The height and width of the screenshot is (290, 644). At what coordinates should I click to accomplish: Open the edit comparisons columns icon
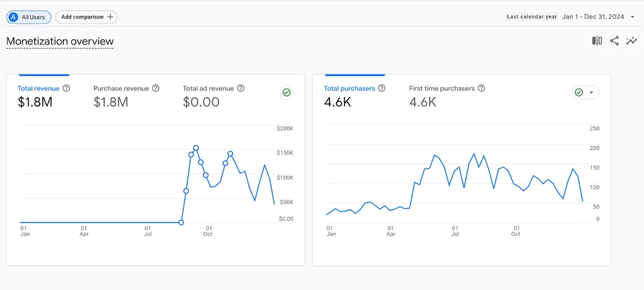click(x=597, y=41)
